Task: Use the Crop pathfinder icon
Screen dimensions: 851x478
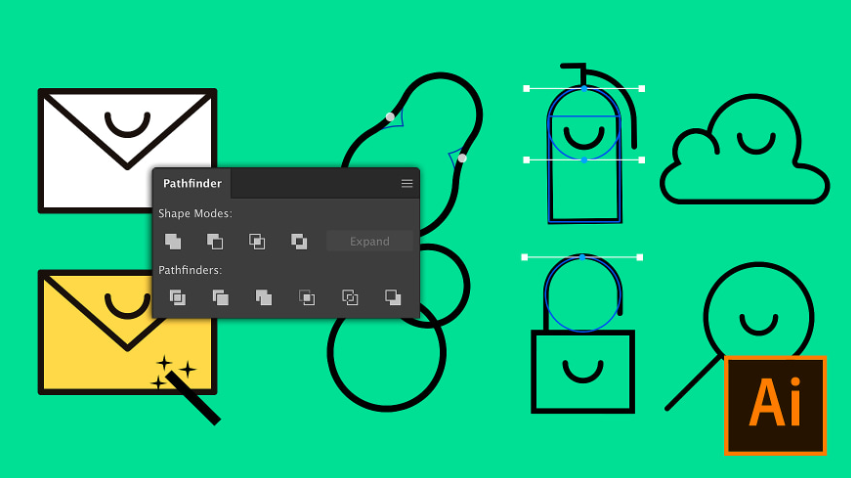Action: (x=307, y=297)
